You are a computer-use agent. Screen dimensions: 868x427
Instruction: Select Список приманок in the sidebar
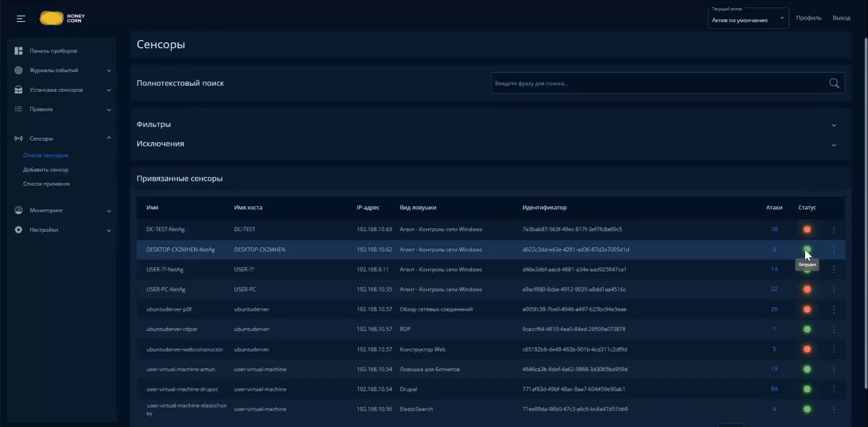point(47,184)
